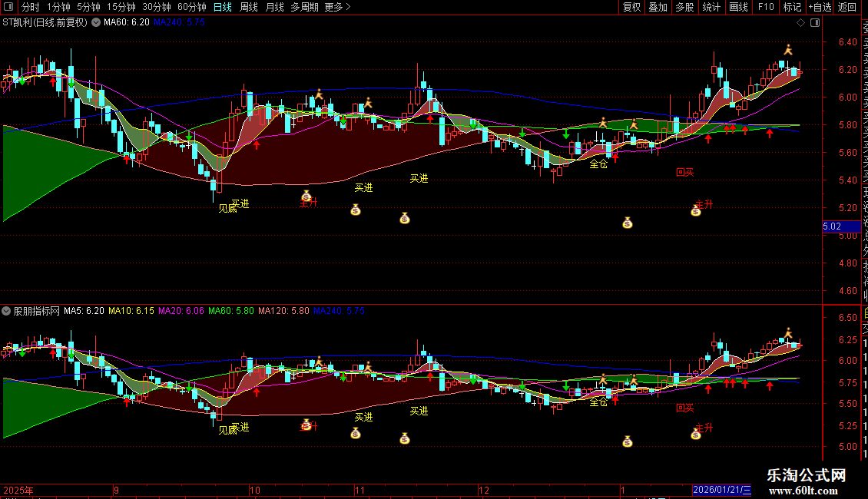Click the 回买 signal in lower panel
868x499 pixels.
click(x=684, y=408)
